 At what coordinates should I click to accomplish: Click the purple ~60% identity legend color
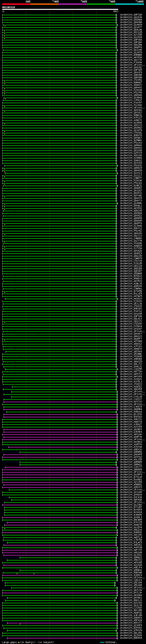pyautogui.click(x=73, y=4)
